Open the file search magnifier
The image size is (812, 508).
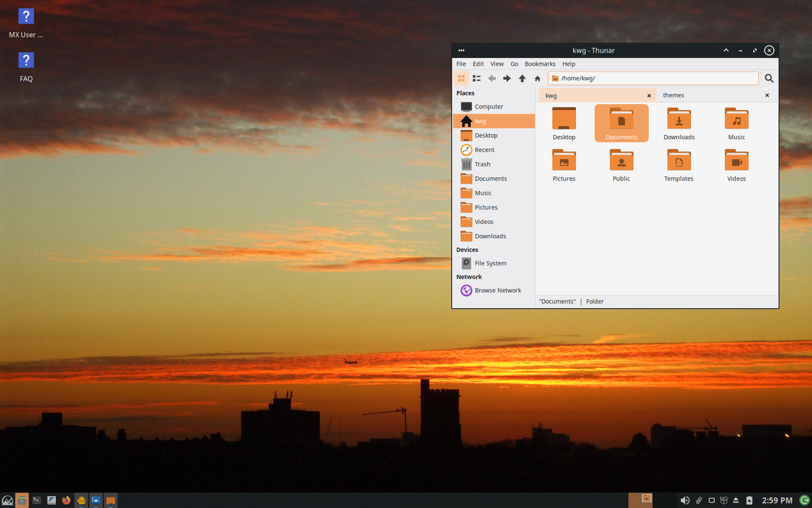click(768, 78)
